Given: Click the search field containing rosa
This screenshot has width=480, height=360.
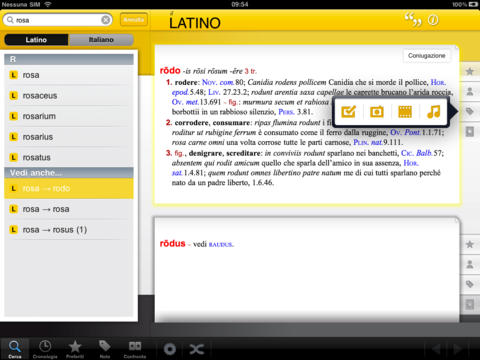Looking at the screenshot, I should click(x=57, y=20).
